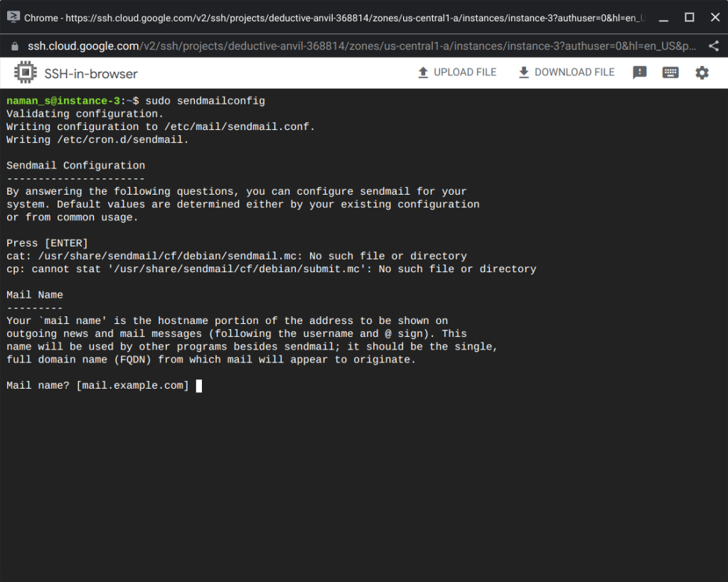
Task: Click the download arrow icon
Action: [x=524, y=72]
